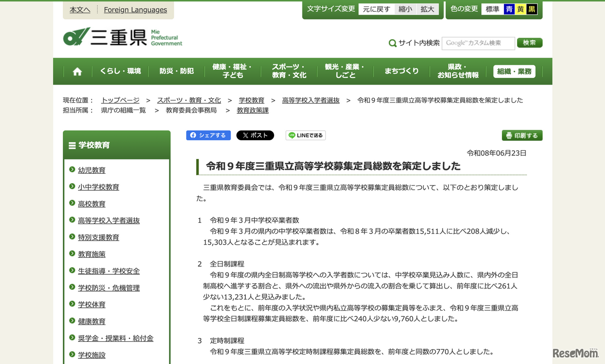Open 健康・福祉・子ども menu
The image size is (605, 364).
click(233, 71)
